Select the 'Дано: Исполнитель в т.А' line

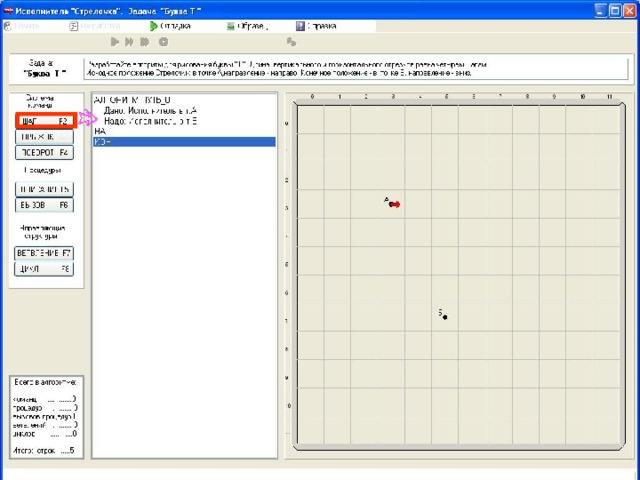(150, 111)
